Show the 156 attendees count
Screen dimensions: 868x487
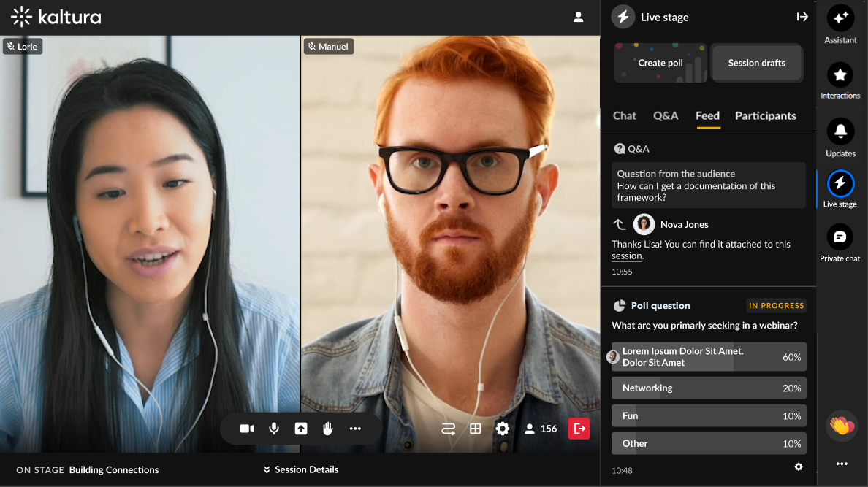click(x=541, y=429)
